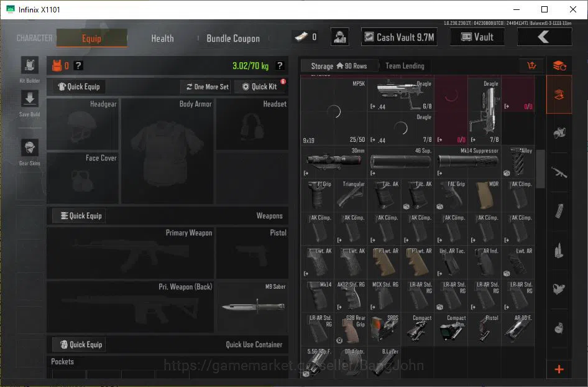Select the Uni. AR Tac. grip
The width and height of the screenshot is (588, 387).
pos(451,262)
